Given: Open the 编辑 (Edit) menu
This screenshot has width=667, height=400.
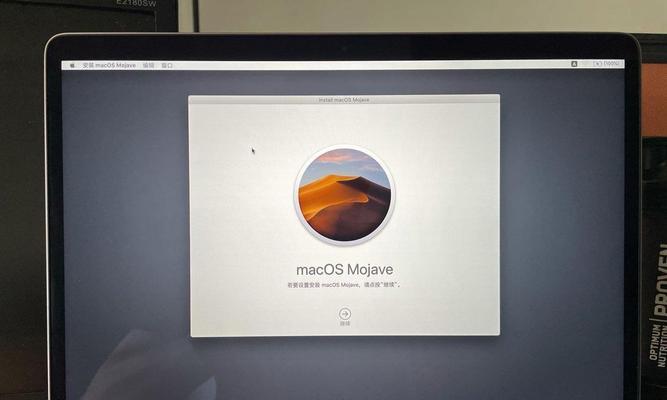Looking at the screenshot, I should point(148,65).
